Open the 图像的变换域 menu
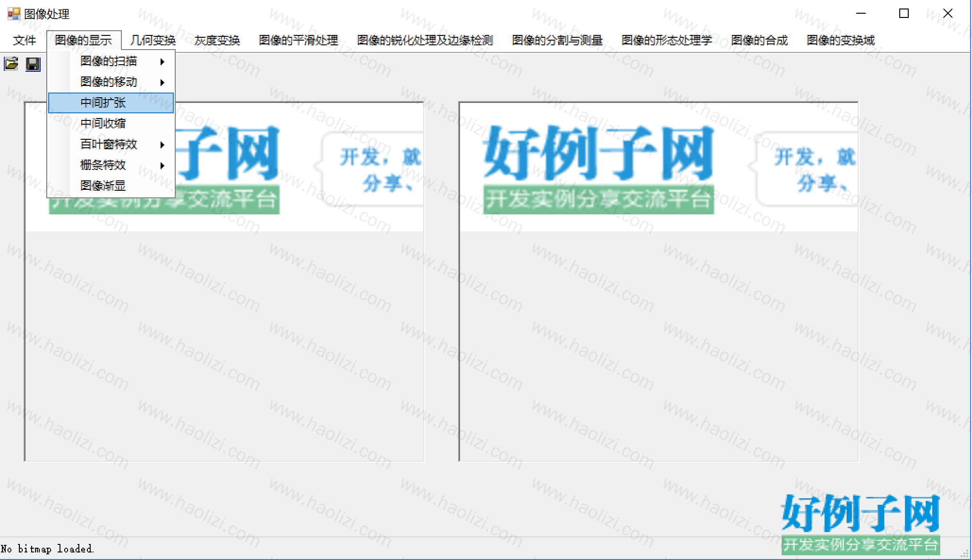The width and height of the screenshot is (972, 560). tap(840, 41)
